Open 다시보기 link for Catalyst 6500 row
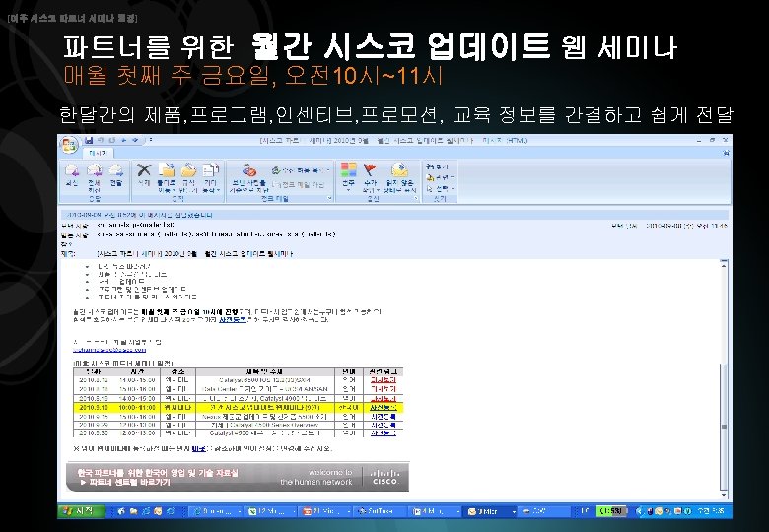The image size is (769, 532). point(384,380)
